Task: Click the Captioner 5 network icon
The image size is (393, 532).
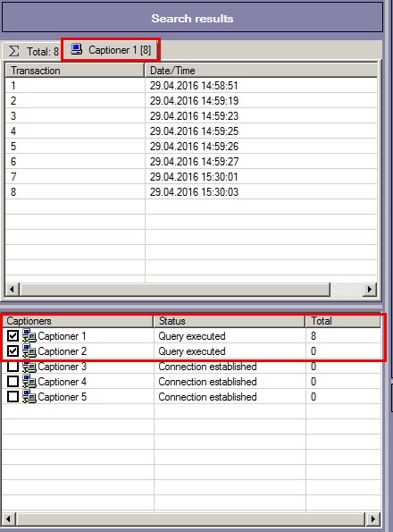Action: (29, 397)
